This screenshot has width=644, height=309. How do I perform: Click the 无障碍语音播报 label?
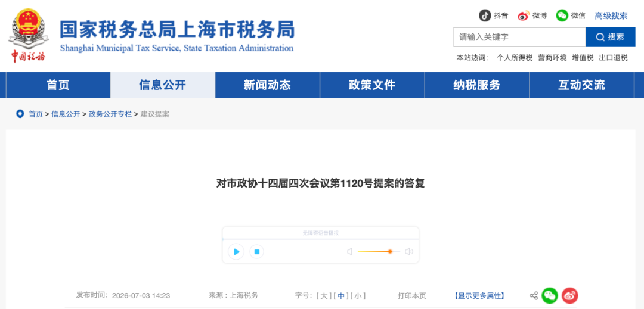click(320, 233)
